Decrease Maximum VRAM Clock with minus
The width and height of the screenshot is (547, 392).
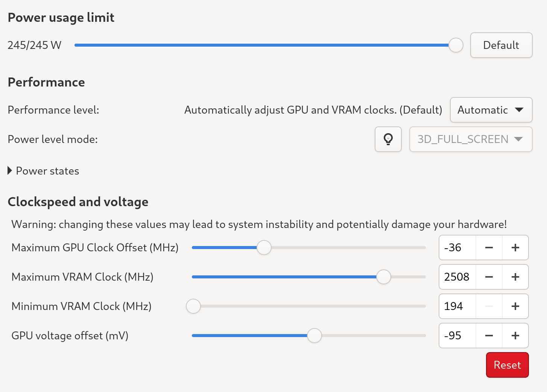[489, 277]
